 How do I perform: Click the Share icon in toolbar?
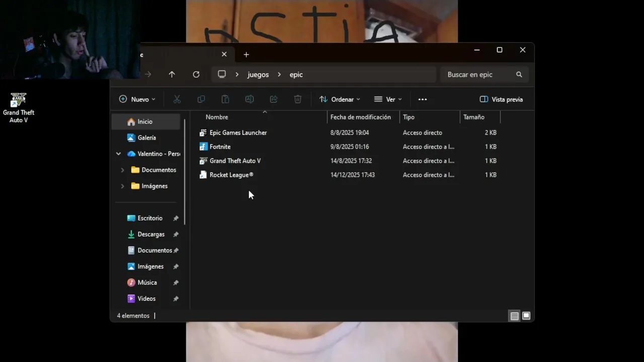click(x=274, y=100)
